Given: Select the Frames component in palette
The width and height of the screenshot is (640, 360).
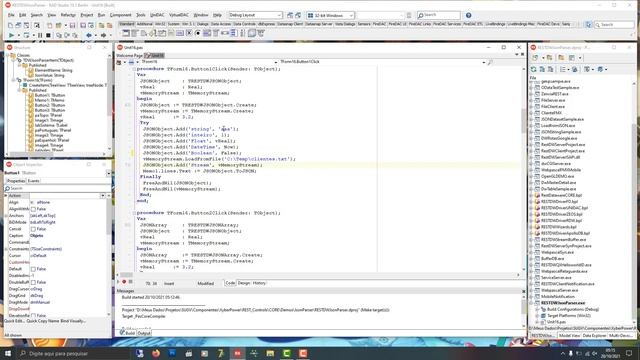Looking at the screenshot, I should pyautogui.click(x=126, y=33).
